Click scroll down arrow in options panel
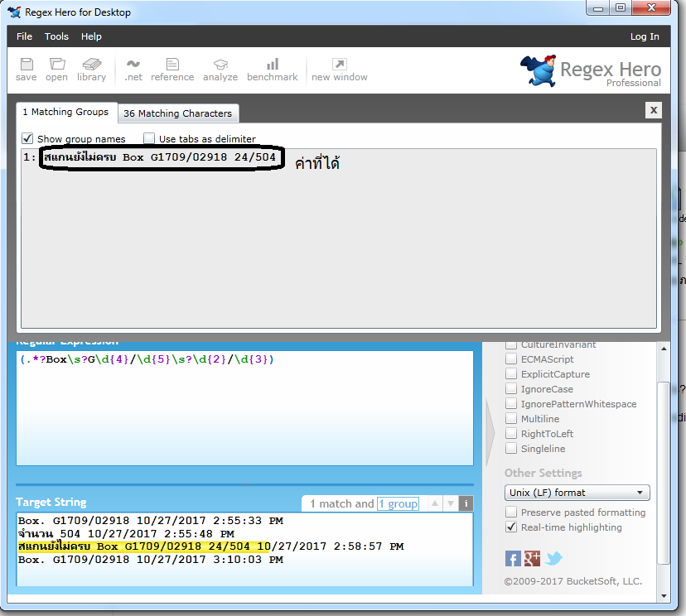This screenshot has width=686, height=616. (664, 595)
